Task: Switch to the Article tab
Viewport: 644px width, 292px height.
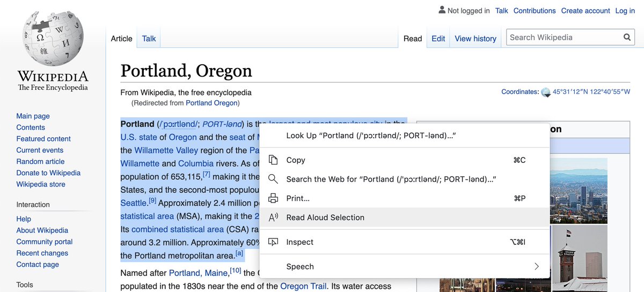Action: (121, 39)
